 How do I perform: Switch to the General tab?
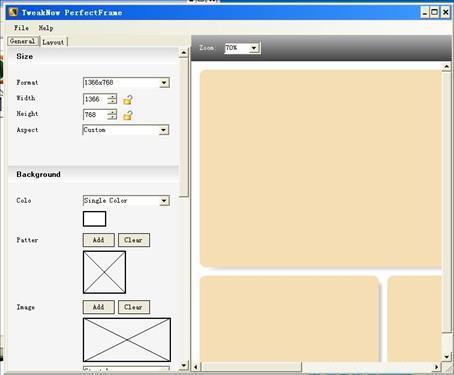23,41
